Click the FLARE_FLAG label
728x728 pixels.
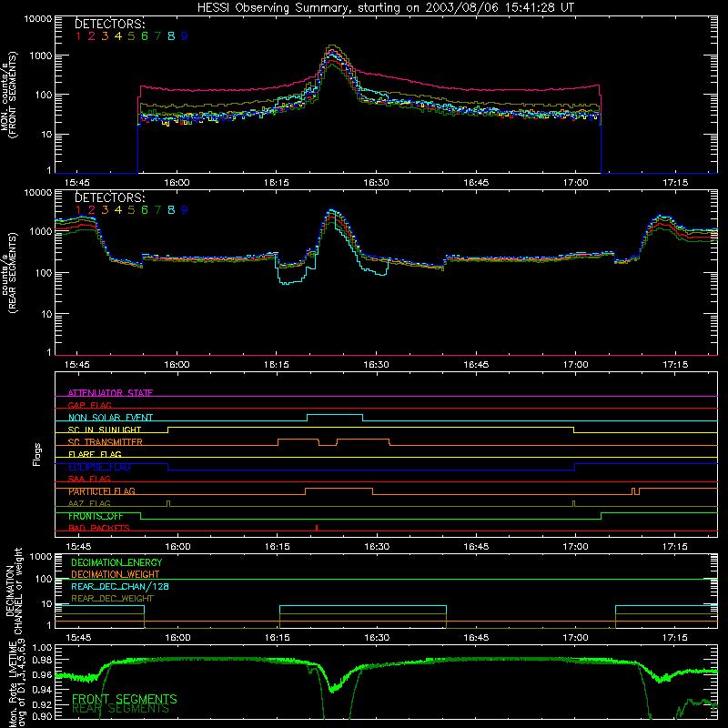coord(95,454)
